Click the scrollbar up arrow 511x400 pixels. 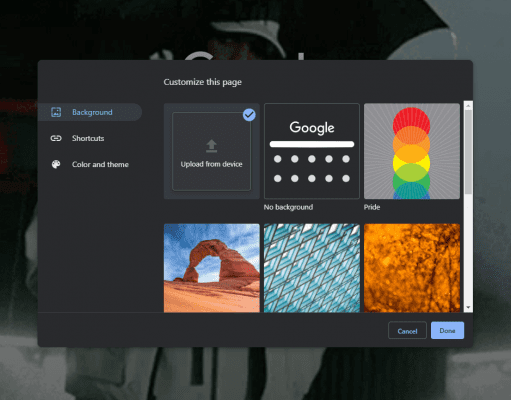(468, 106)
